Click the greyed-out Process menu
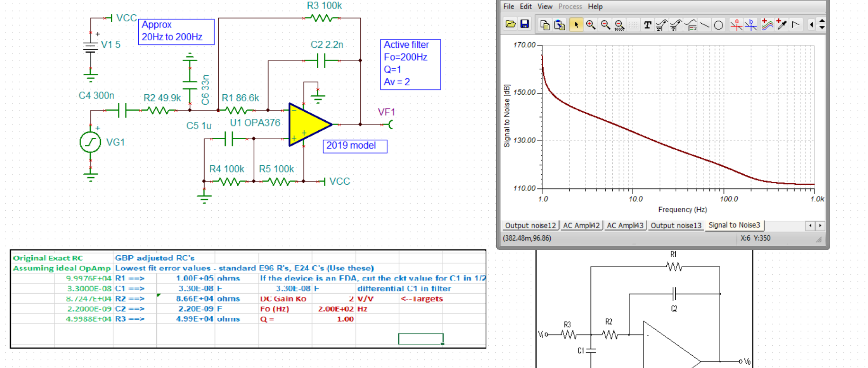 coord(570,7)
